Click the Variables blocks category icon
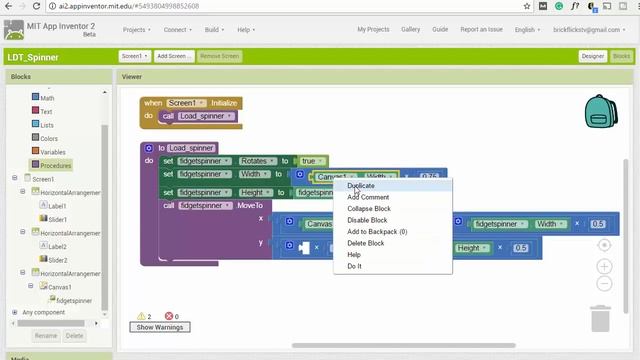The width and height of the screenshot is (640, 360). point(36,151)
